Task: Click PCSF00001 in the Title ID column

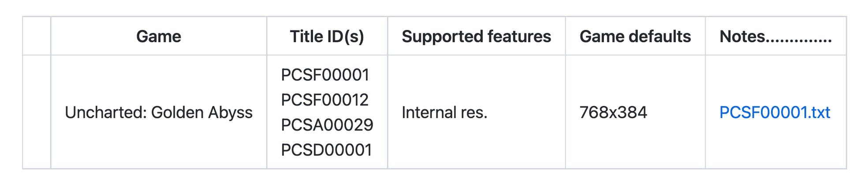Action: click(325, 75)
